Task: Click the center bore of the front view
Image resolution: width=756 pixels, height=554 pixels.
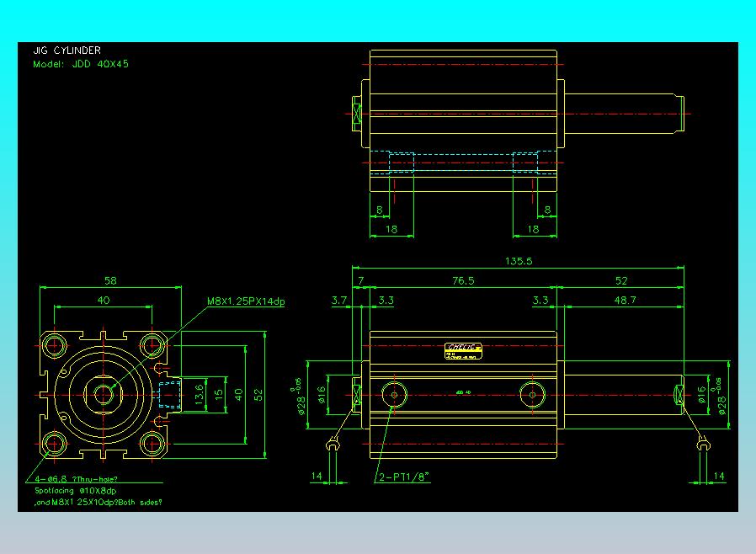Action: [104, 393]
